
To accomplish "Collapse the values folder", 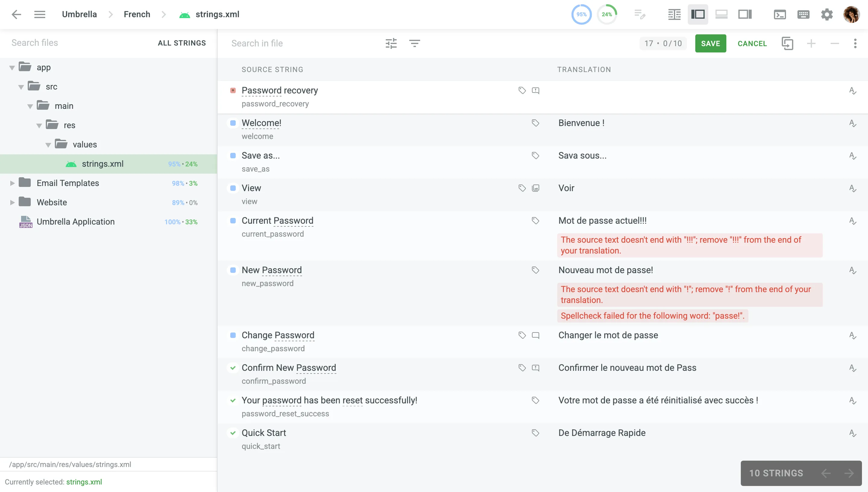I will [48, 145].
